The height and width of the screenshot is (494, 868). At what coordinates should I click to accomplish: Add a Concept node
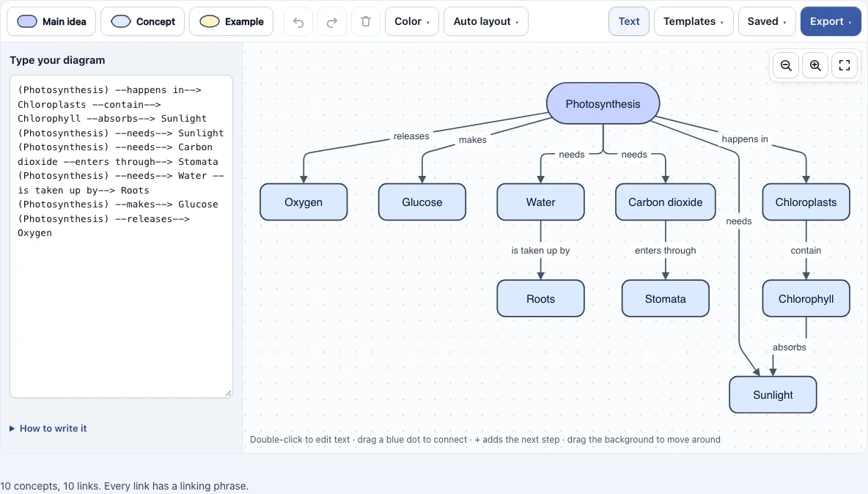click(142, 21)
